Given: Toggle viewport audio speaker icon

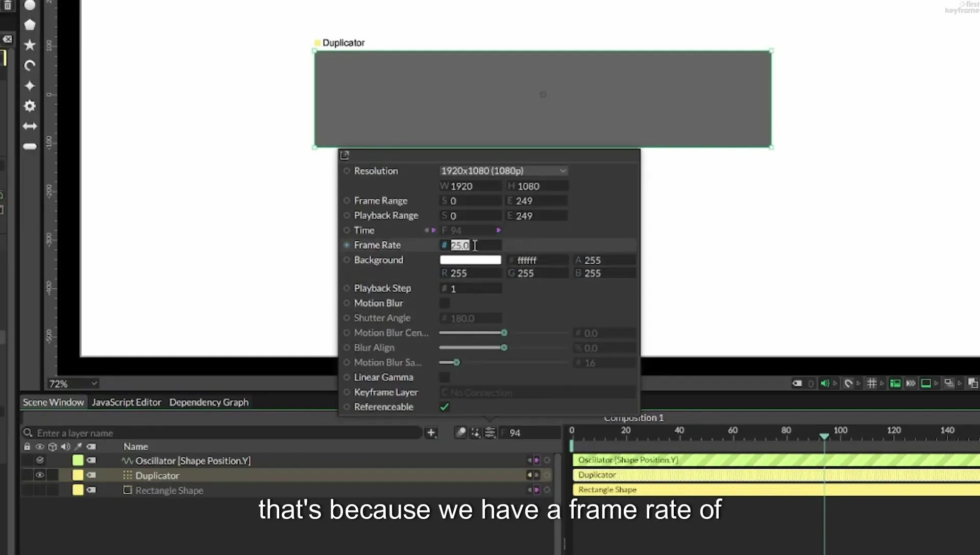Looking at the screenshot, I should [824, 384].
